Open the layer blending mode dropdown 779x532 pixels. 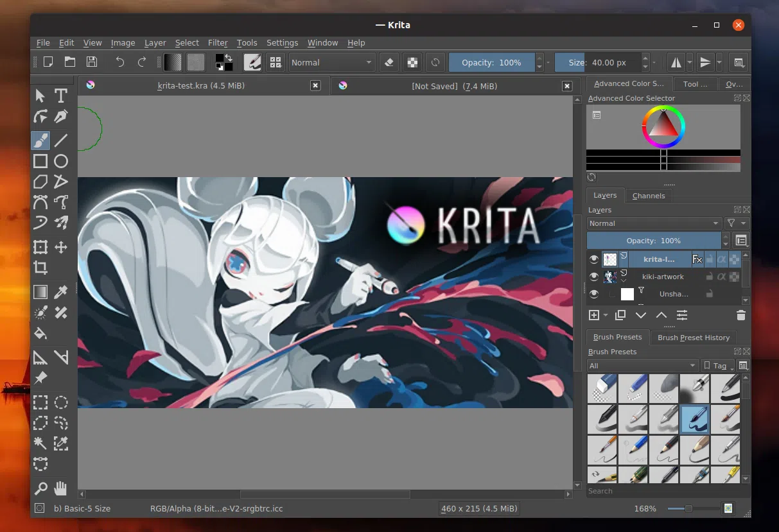[x=653, y=223]
